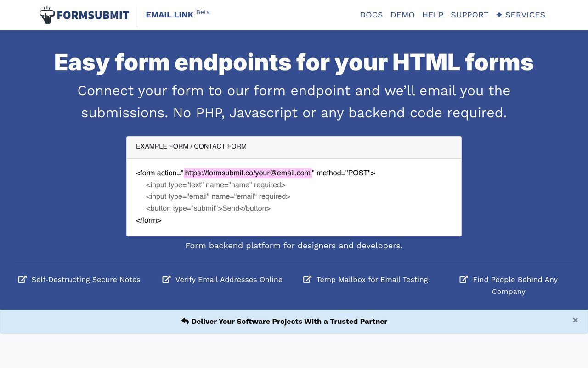Viewport: 588px width, 368px height.
Task: Click the input type="text" code line
Action: click(215, 185)
